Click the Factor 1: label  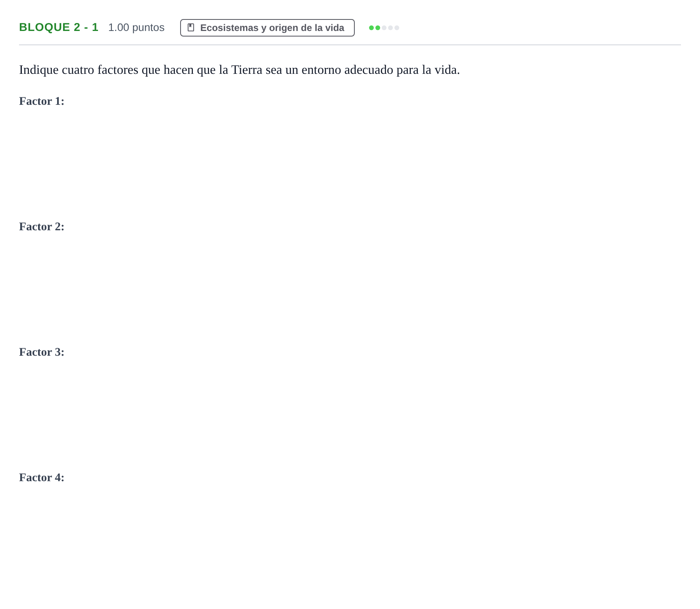pyautogui.click(x=42, y=101)
